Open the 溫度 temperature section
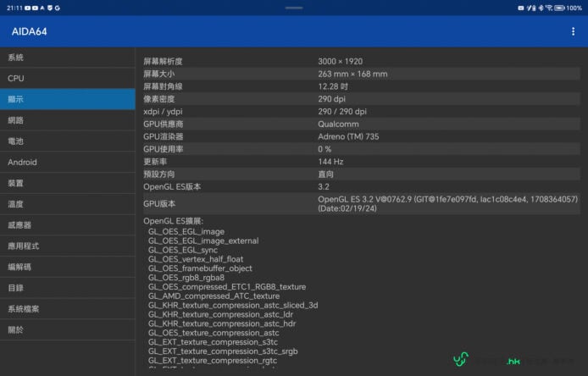 click(67, 204)
